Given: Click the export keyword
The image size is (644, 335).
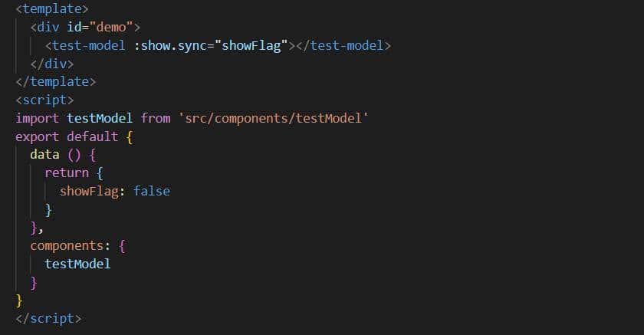Looking at the screenshot, I should pos(37,136).
